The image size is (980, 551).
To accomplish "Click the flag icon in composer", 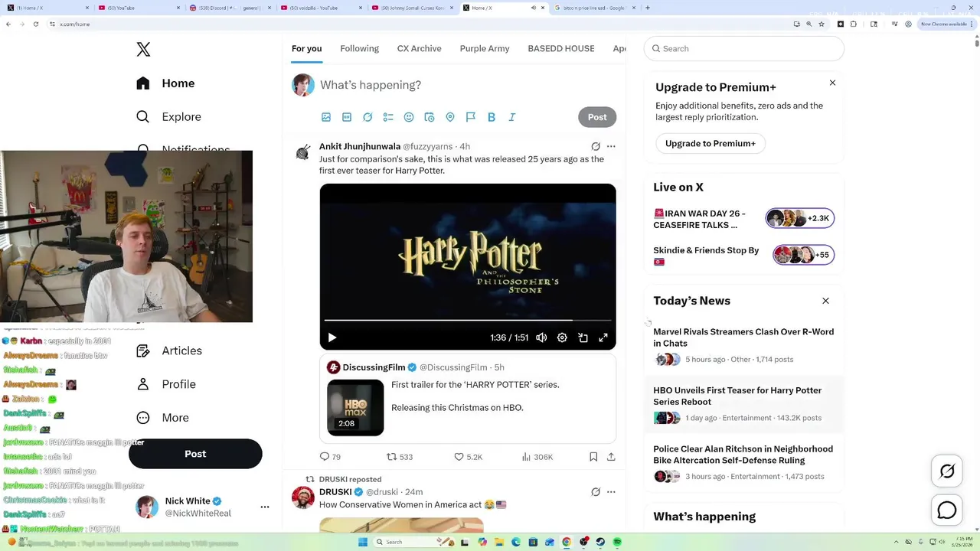I will point(471,117).
